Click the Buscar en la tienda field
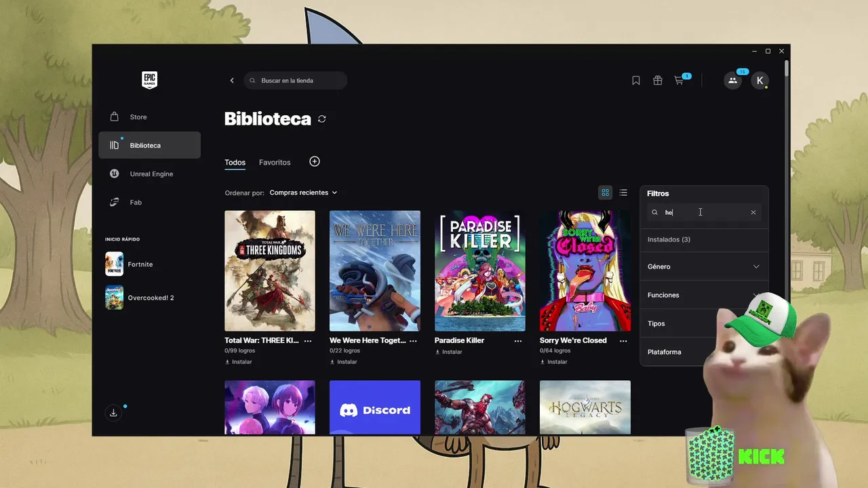 tap(296, 81)
